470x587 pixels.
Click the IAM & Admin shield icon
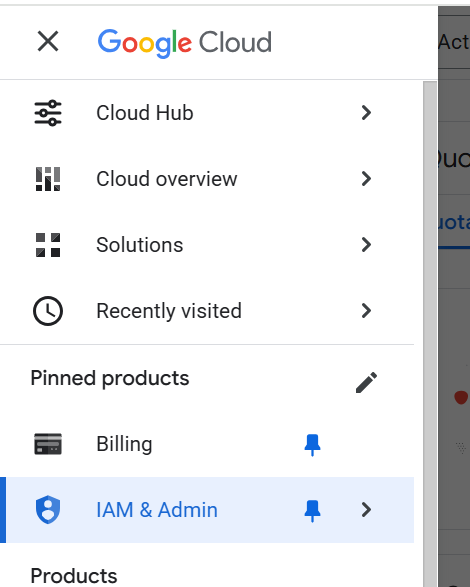pyautogui.click(x=48, y=510)
